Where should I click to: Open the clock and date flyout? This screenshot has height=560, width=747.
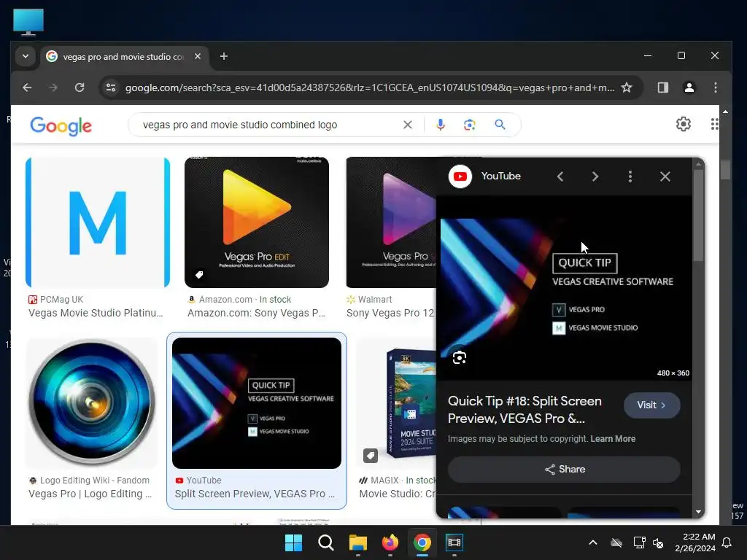[695, 542]
